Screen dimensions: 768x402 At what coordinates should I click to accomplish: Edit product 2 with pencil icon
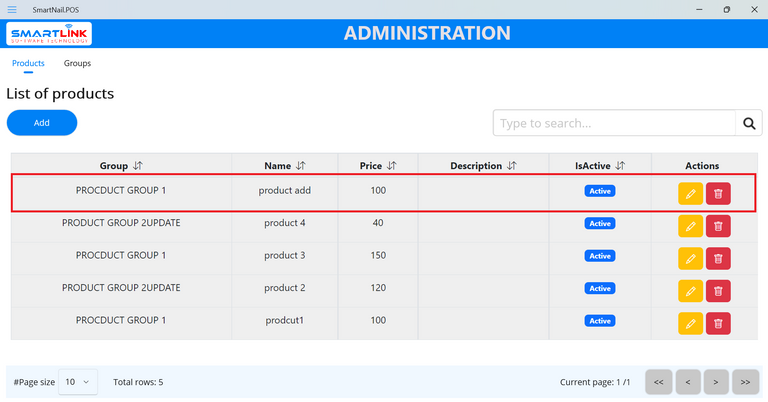(x=690, y=291)
